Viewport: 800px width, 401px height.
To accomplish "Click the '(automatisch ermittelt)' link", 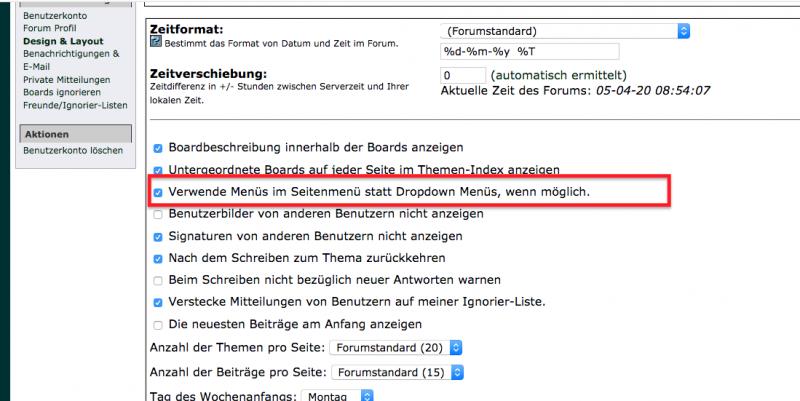I will pos(557,75).
